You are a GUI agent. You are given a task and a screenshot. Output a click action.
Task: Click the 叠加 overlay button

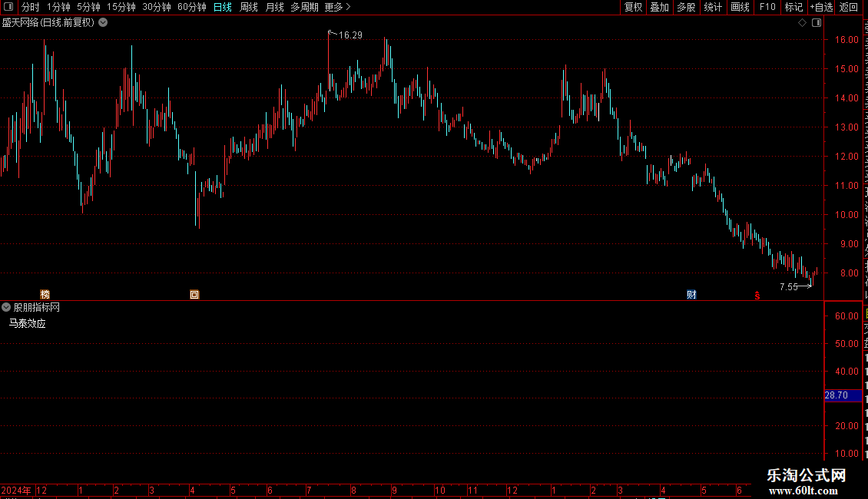pos(660,7)
